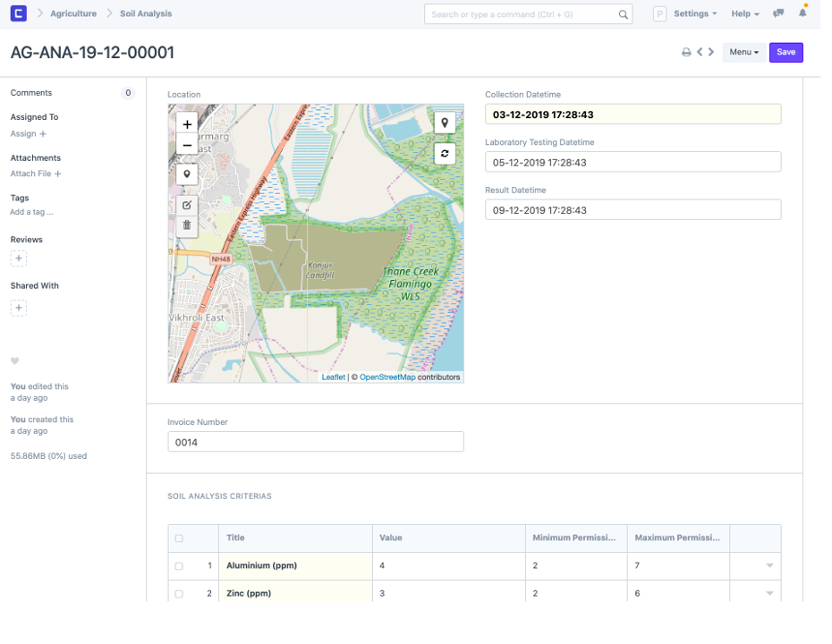The height and width of the screenshot is (644, 832).
Task: Navigate to Agriculture breadcrumb
Action: [x=73, y=14]
